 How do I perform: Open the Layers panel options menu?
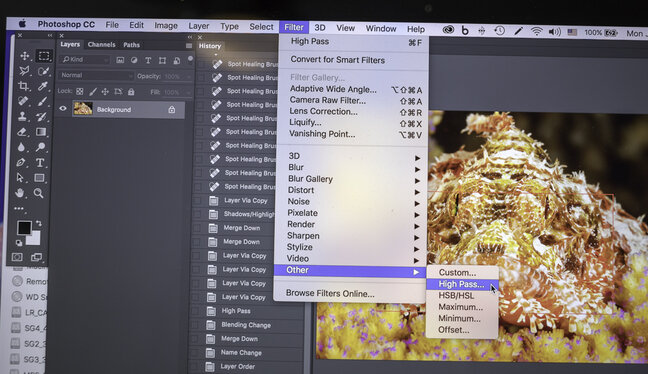[x=189, y=45]
